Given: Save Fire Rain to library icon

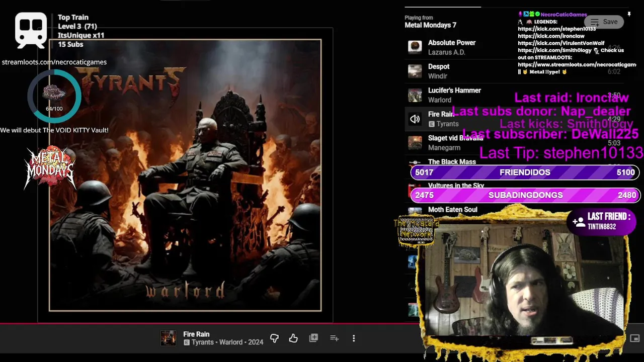Looking at the screenshot, I should pyautogui.click(x=313, y=338).
